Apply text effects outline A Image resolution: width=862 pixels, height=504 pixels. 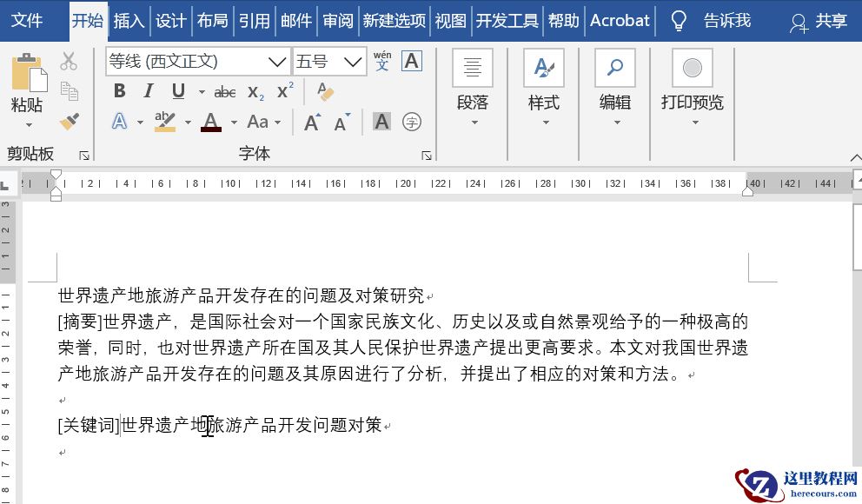(119, 121)
